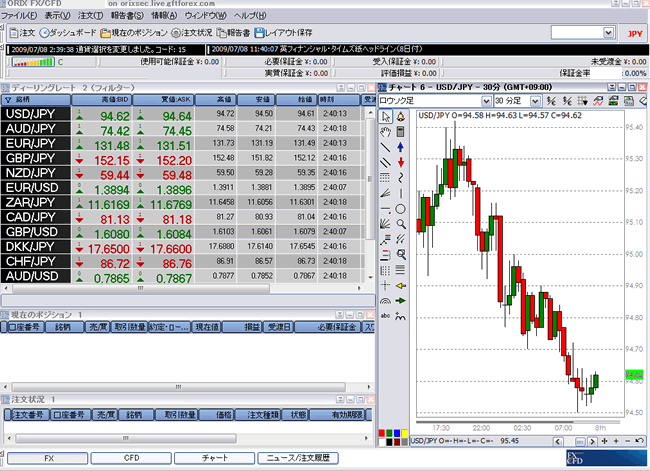This screenshot has height=471, width=650.
Task: Click the green right arrow tool
Action: tap(400, 301)
